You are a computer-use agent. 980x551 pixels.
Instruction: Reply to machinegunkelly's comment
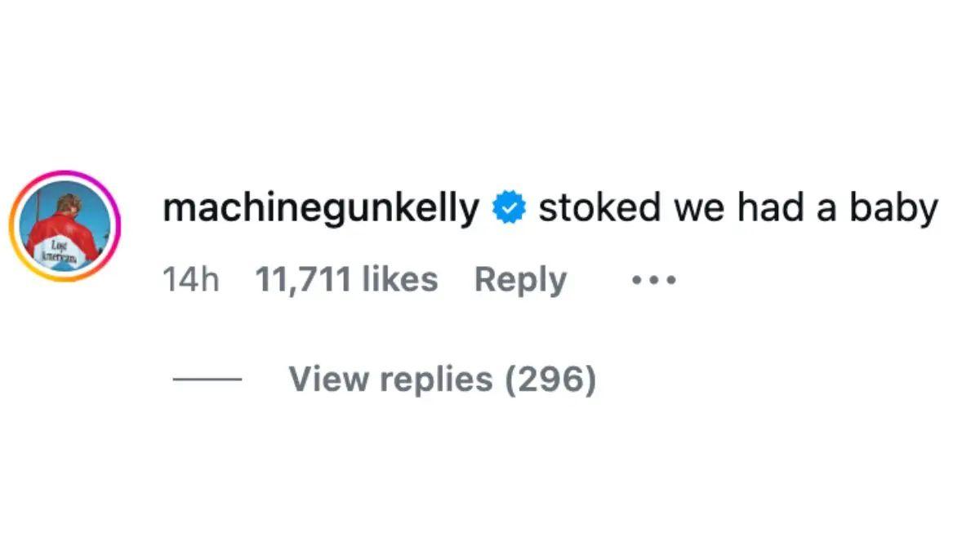click(x=521, y=278)
